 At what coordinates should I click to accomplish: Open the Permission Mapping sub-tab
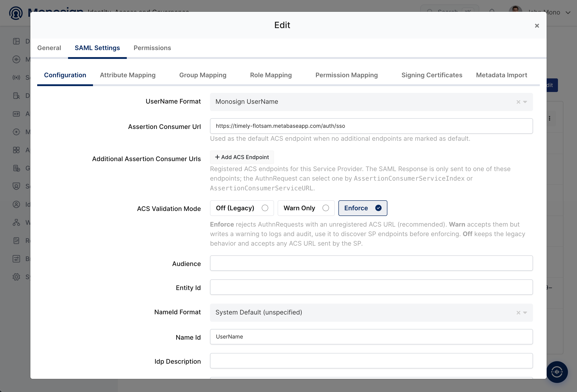coord(346,75)
